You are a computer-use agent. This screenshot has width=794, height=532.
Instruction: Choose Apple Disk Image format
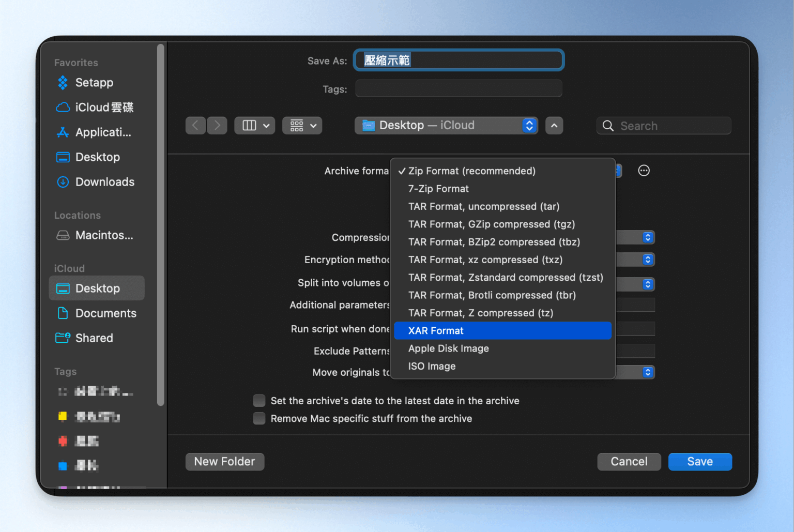click(448, 348)
